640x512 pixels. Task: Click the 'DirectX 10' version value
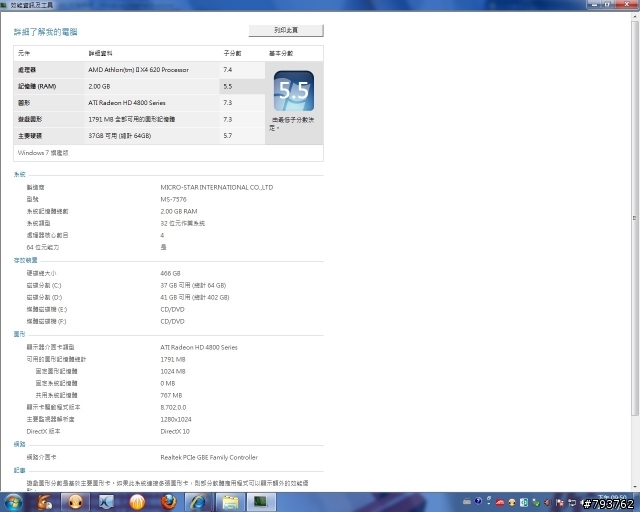[x=175, y=432]
